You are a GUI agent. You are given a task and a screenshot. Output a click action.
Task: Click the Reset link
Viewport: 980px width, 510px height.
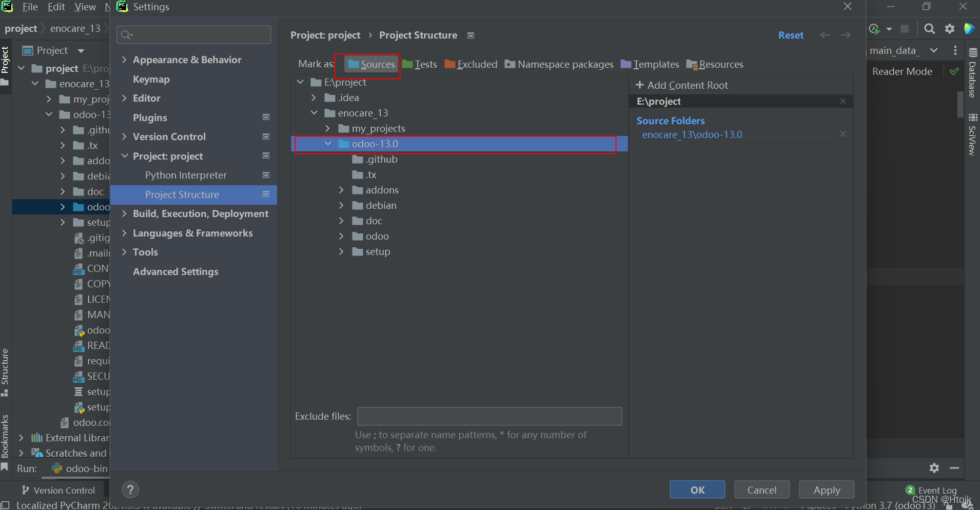(x=791, y=35)
